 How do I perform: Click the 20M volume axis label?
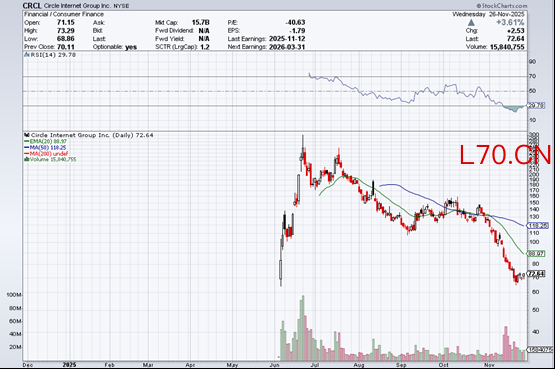click(16, 347)
